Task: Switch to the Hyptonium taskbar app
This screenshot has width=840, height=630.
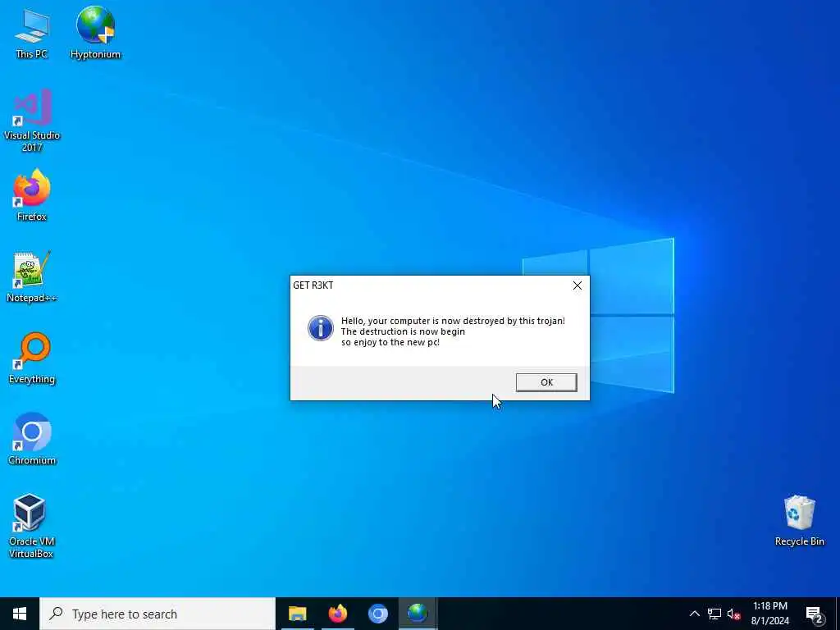Action: click(x=418, y=614)
